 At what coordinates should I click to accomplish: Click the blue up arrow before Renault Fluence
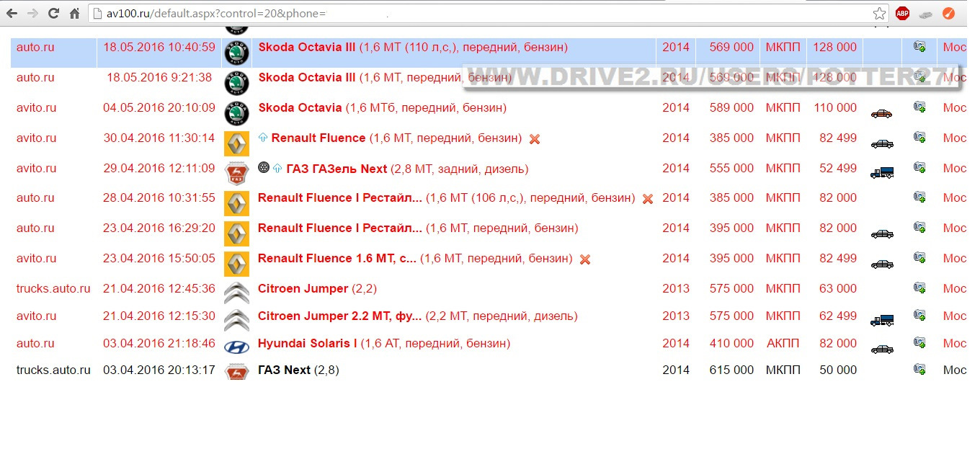[263, 137]
